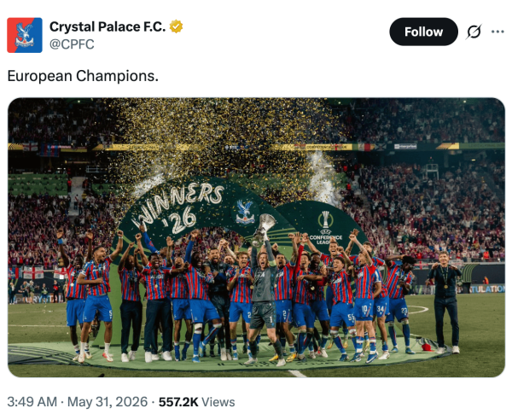Open the Crystal Palace F.C. display name
Screen dimensions: 512x420
click(x=108, y=26)
